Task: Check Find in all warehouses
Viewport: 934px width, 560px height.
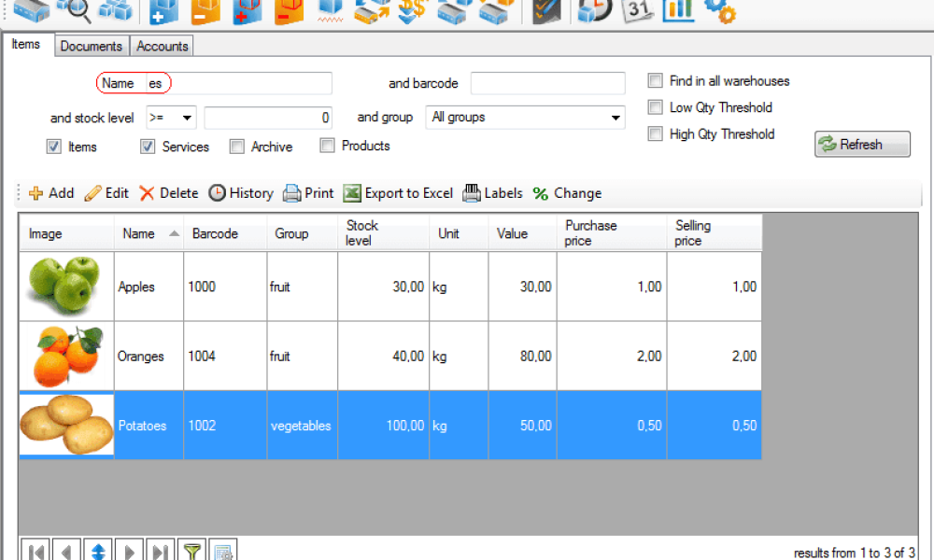Action: click(x=656, y=80)
